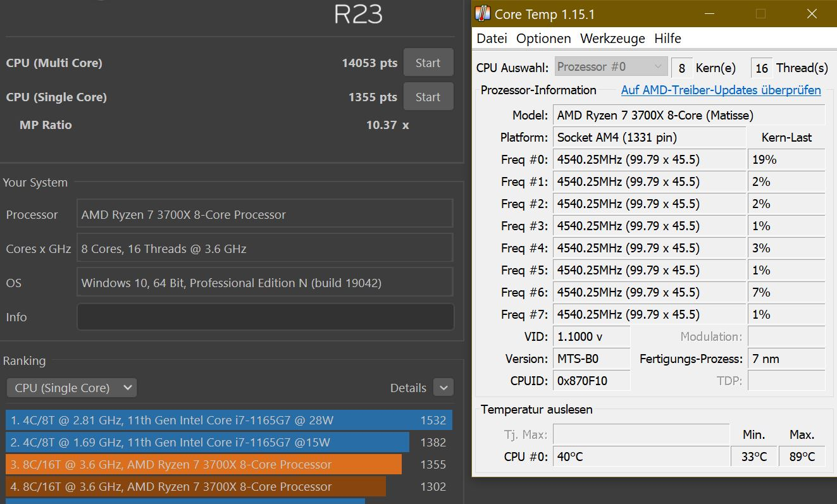Start the CPU Single Core benchmark
Image resolution: width=837 pixels, height=504 pixels.
point(428,97)
